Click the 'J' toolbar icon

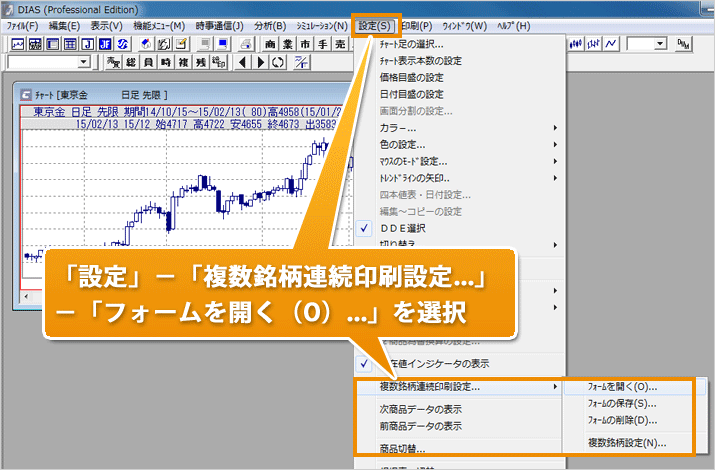click(x=86, y=44)
